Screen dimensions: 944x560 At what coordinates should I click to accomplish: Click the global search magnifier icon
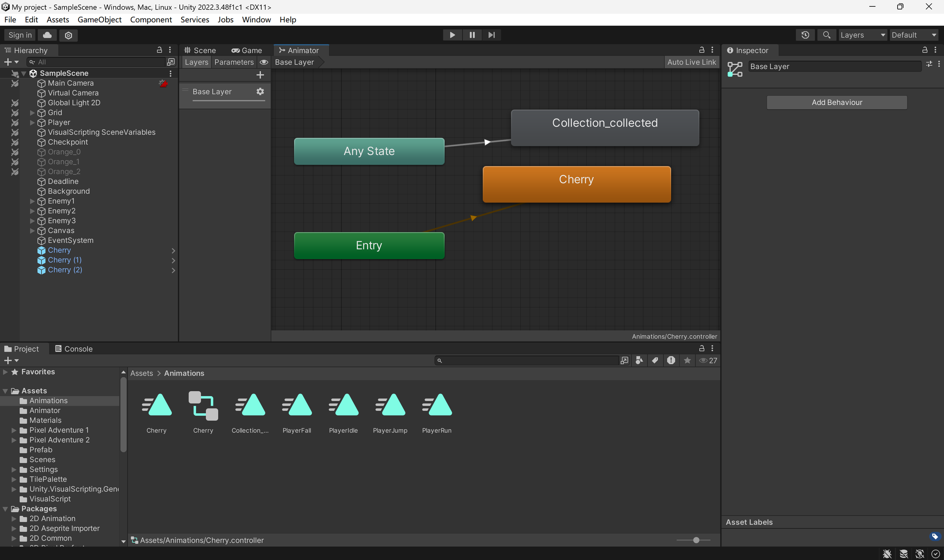point(826,35)
